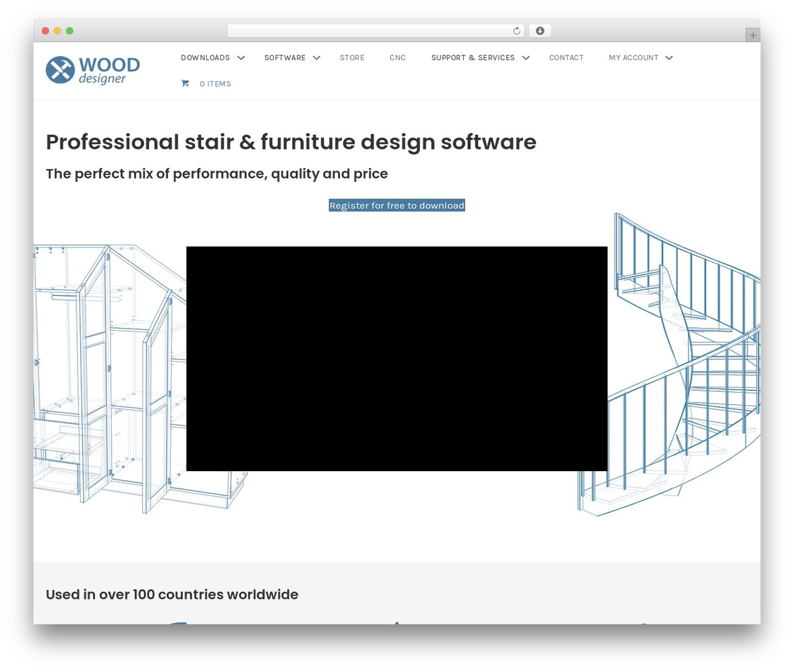Expand the My Account chevron

(x=669, y=58)
